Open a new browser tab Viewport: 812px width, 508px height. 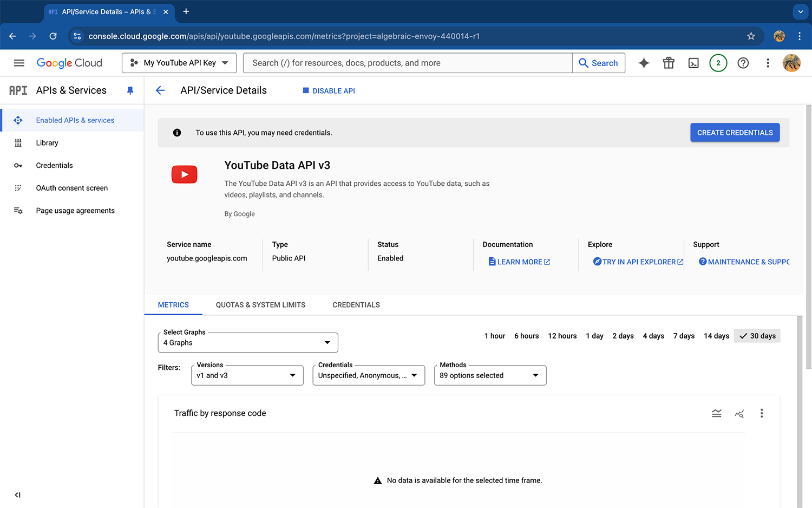[186, 11]
